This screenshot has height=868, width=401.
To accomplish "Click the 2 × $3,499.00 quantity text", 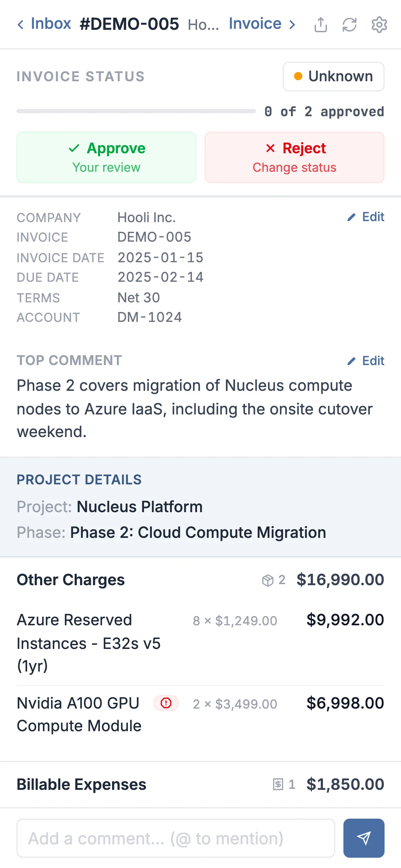I will pyautogui.click(x=235, y=704).
